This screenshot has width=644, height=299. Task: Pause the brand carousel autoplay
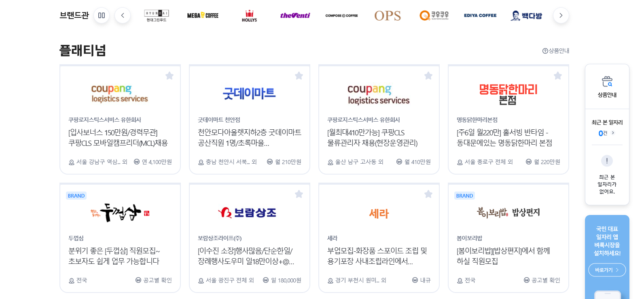tap(102, 15)
